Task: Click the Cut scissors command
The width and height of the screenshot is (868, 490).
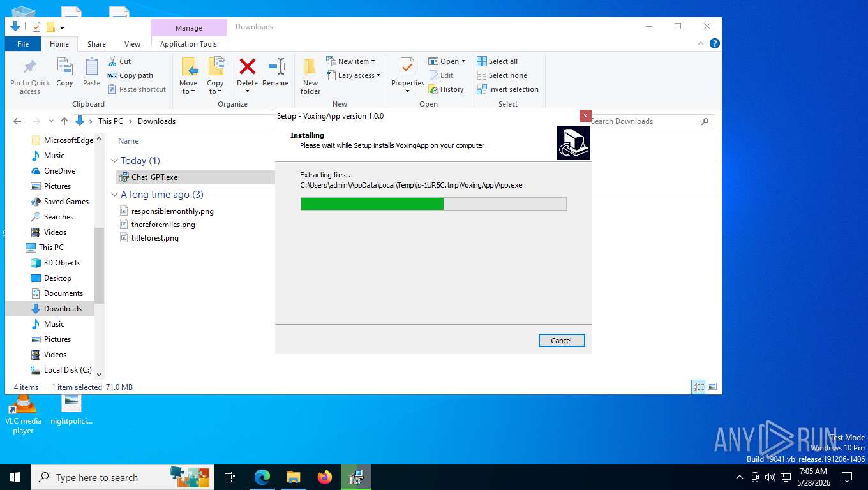Action: click(119, 61)
